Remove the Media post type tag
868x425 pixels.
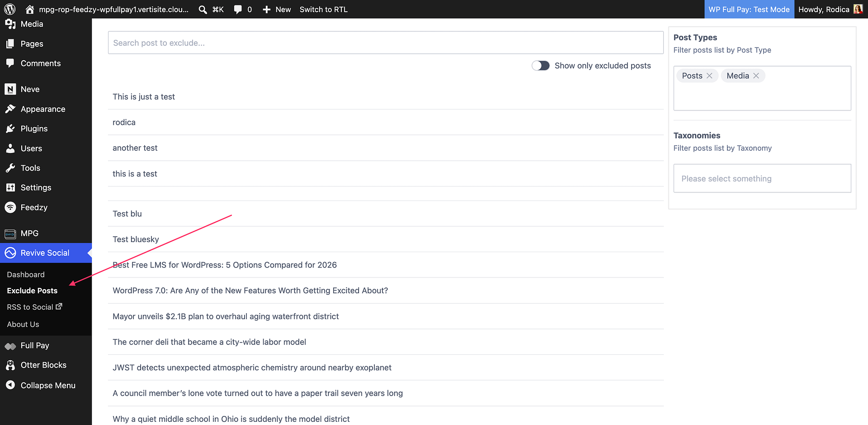[x=756, y=76]
